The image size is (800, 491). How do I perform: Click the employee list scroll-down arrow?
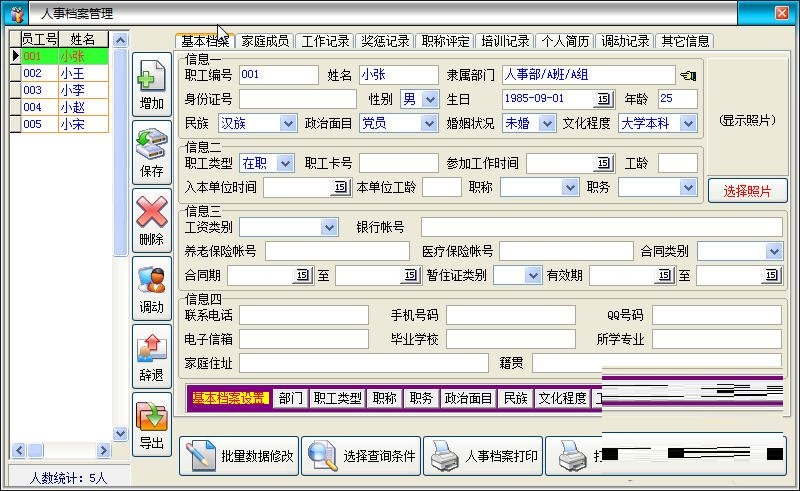(120, 433)
